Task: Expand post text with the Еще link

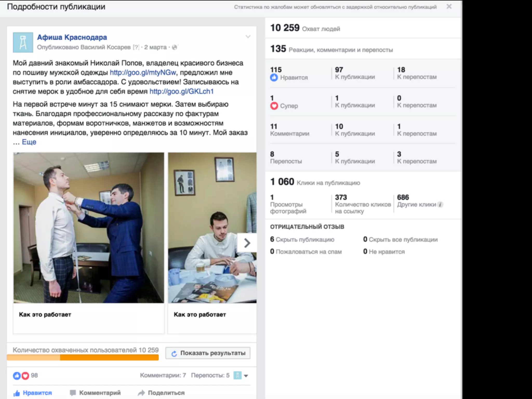Action: click(29, 142)
